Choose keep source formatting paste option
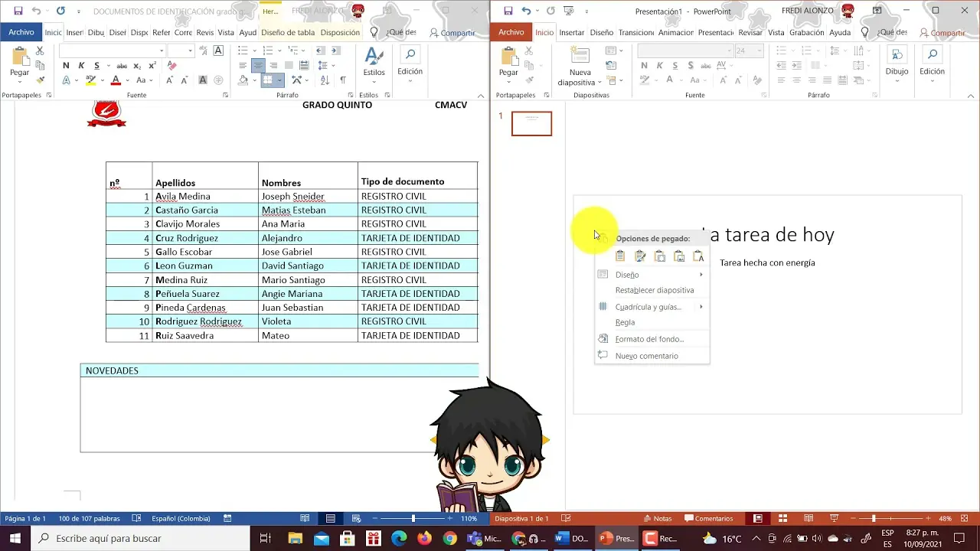The image size is (980, 551). [640, 256]
